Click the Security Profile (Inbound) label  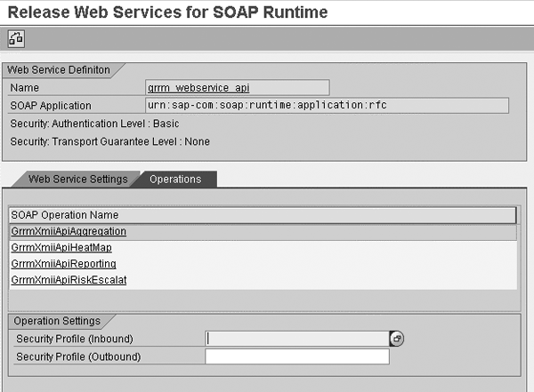click(x=72, y=339)
